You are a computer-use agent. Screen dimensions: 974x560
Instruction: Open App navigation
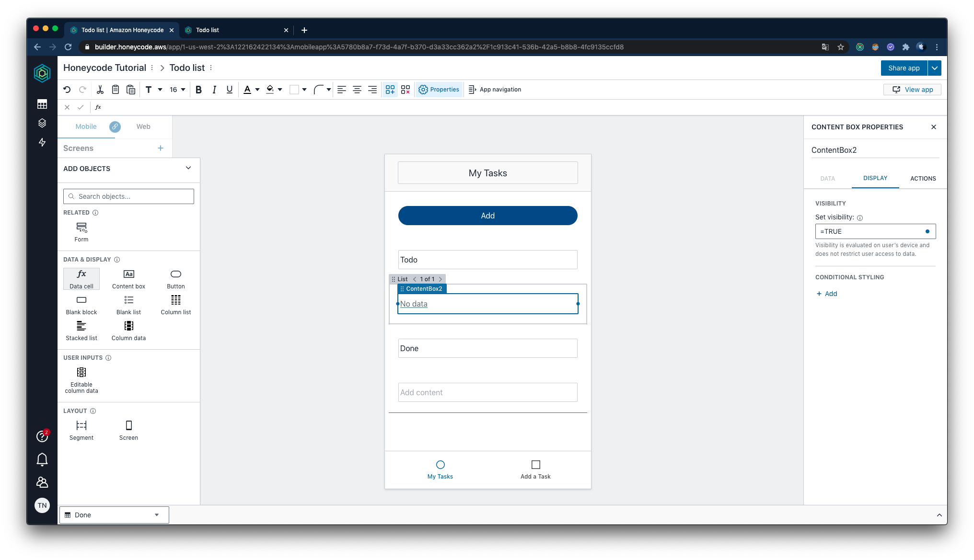pyautogui.click(x=495, y=90)
